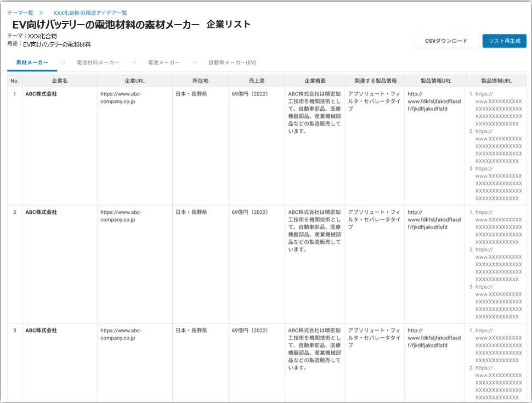Switch to the 電池材料メーカー tab

click(x=98, y=63)
